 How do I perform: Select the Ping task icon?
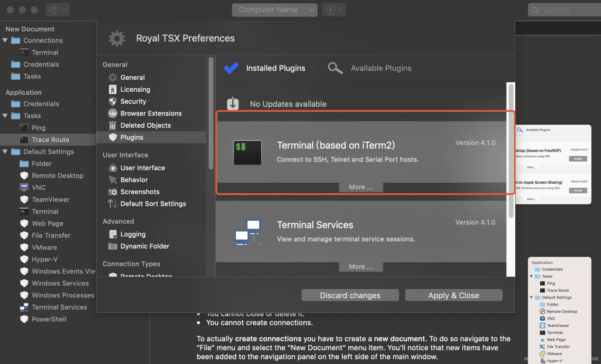coord(24,128)
